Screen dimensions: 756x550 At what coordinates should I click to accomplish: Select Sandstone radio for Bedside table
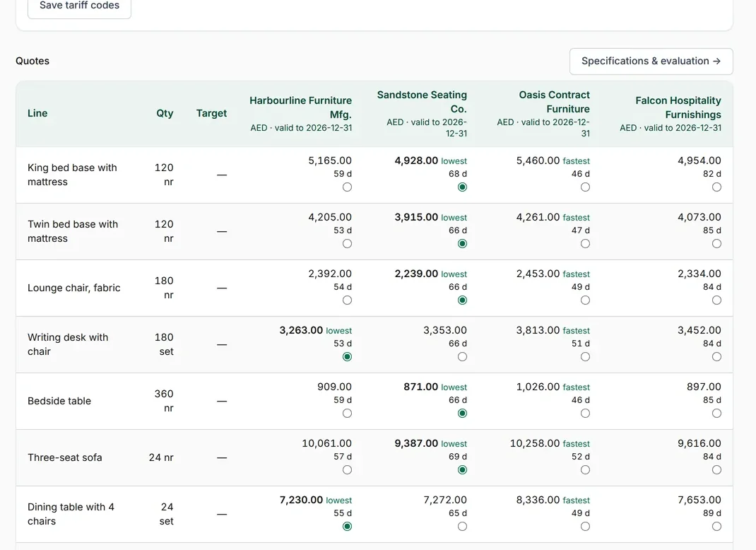coord(462,413)
